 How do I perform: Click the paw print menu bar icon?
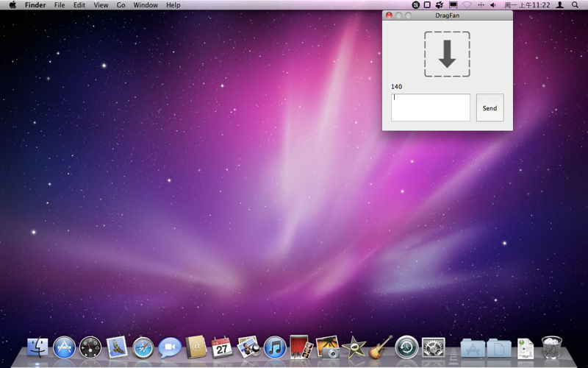(440, 5)
